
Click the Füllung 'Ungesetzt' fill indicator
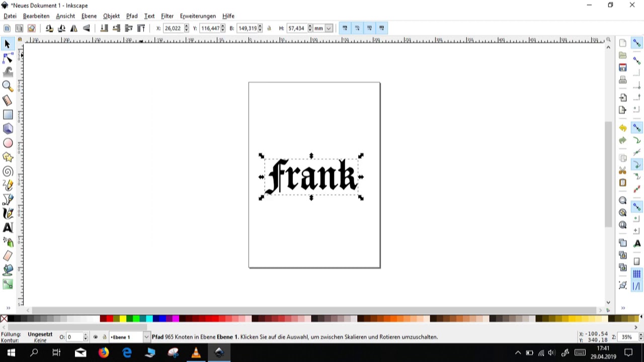pos(40,334)
